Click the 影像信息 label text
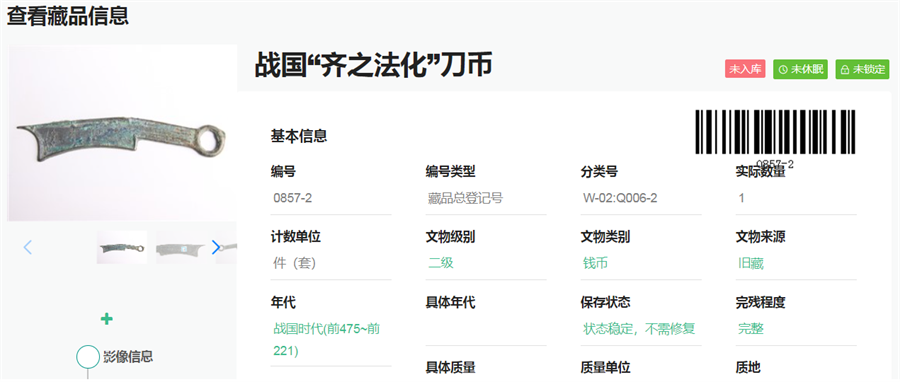This screenshot has width=900, height=382. 128,356
